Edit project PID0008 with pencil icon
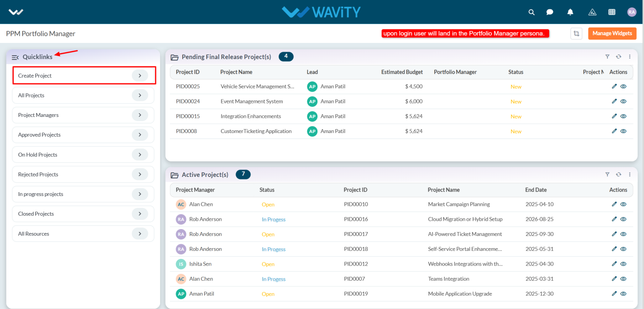The width and height of the screenshot is (644, 309). (614, 131)
